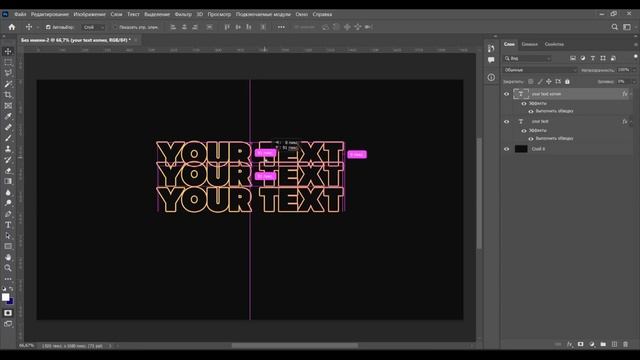This screenshot has height=360, width=640.
Task: Open the History panel icon
Action: pyautogui.click(x=491, y=49)
